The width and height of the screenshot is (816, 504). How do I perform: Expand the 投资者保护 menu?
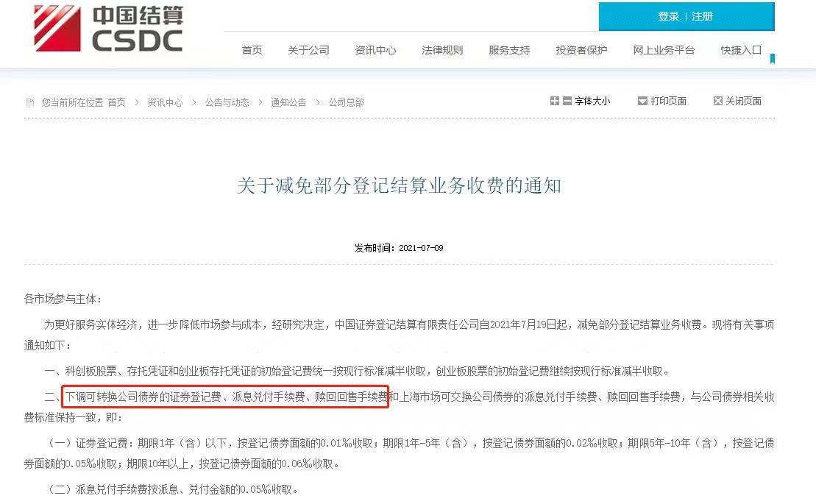581,50
